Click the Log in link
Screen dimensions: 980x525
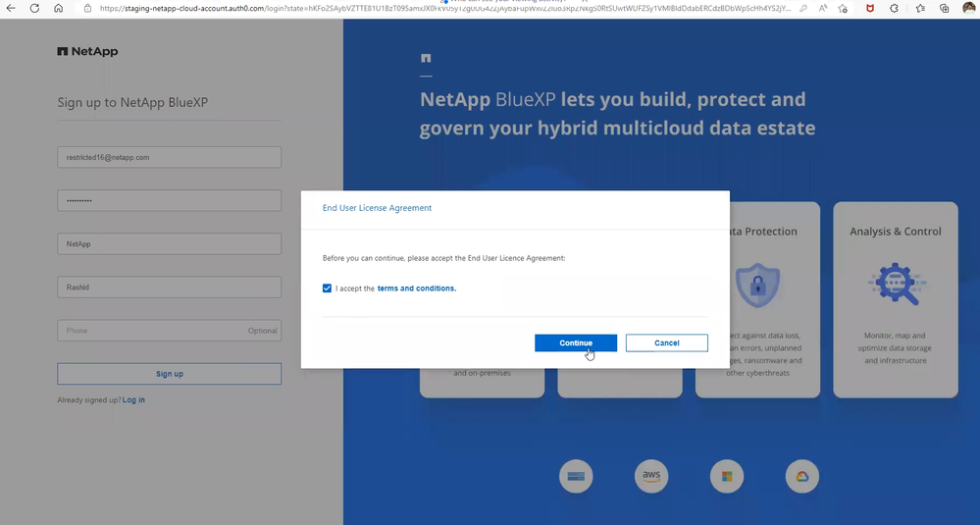[x=133, y=400]
